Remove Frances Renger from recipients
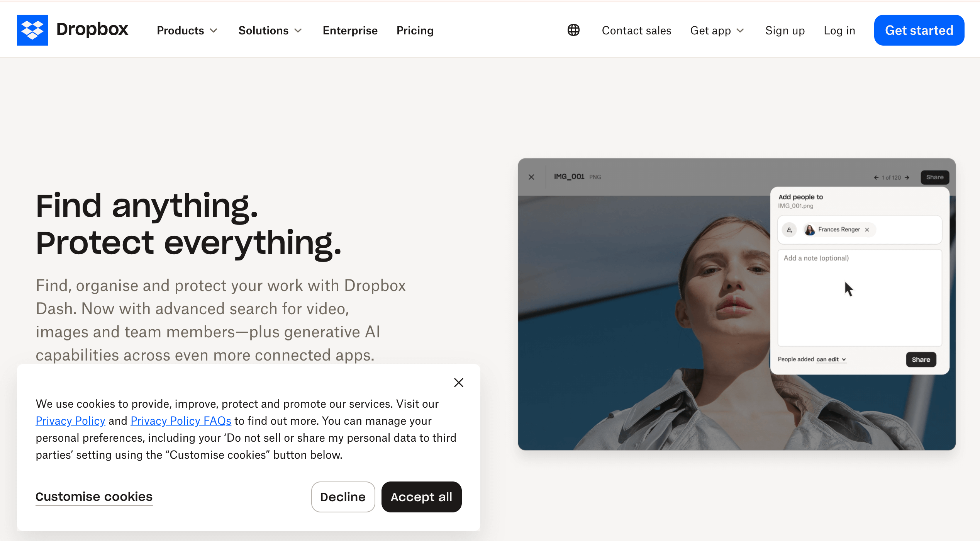This screenshot has width=980, height=541. [x=867, y=230]
